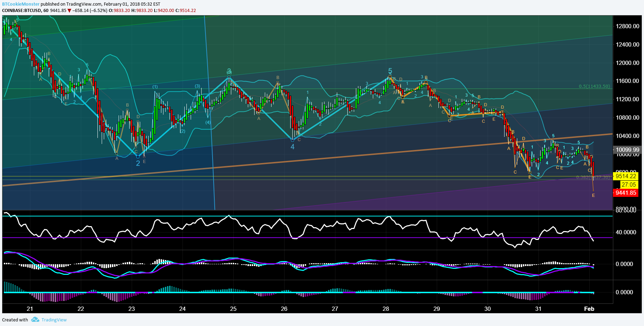The width and height of the screenshot is (644, 326).
Task: Click the red down-triangle change indicator
Action: pyautogui.click(x=69, y=11)
